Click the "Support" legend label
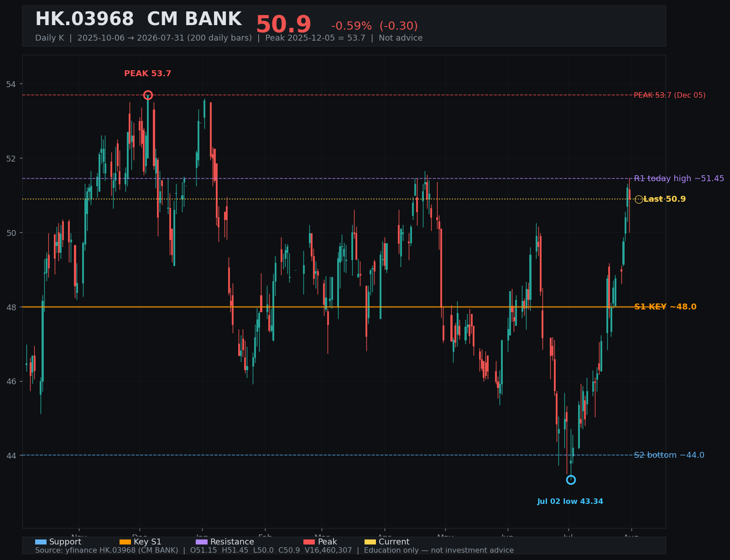The height and width of the screenshot is (560, 730). click(x=65, y=542)
